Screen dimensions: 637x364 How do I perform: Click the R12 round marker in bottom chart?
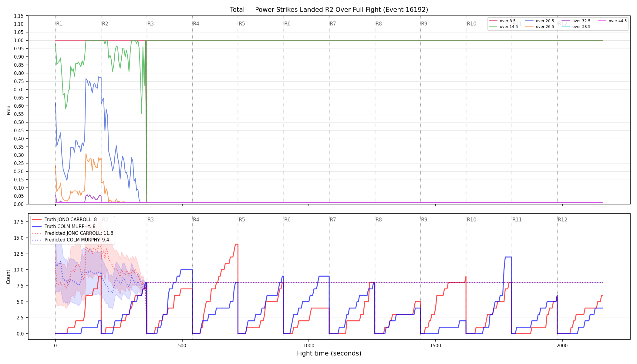tap(562, 220)
